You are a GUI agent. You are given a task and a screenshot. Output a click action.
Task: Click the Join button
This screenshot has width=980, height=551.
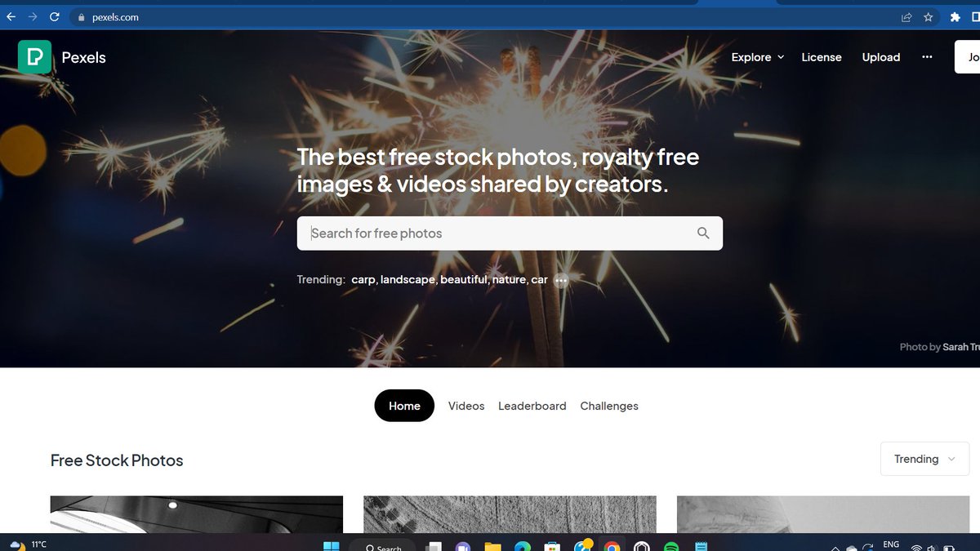coord(968,57)
